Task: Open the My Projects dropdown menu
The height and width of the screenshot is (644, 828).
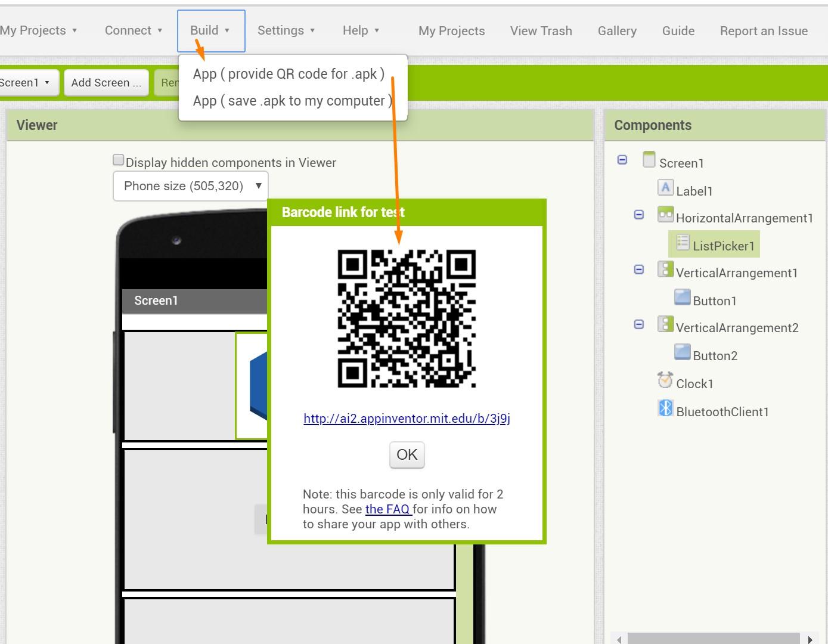Action: pyautogui.click(x=39, y=30)
